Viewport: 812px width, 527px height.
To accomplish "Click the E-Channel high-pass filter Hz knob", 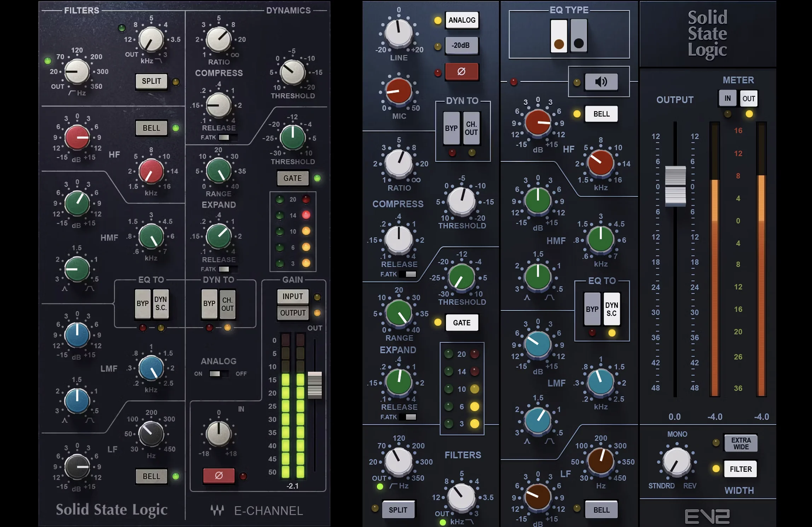I will (77, 71).
